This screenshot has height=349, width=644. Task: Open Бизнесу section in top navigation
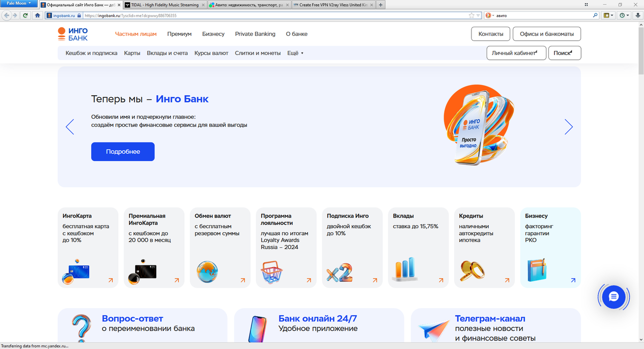[213, 34]
